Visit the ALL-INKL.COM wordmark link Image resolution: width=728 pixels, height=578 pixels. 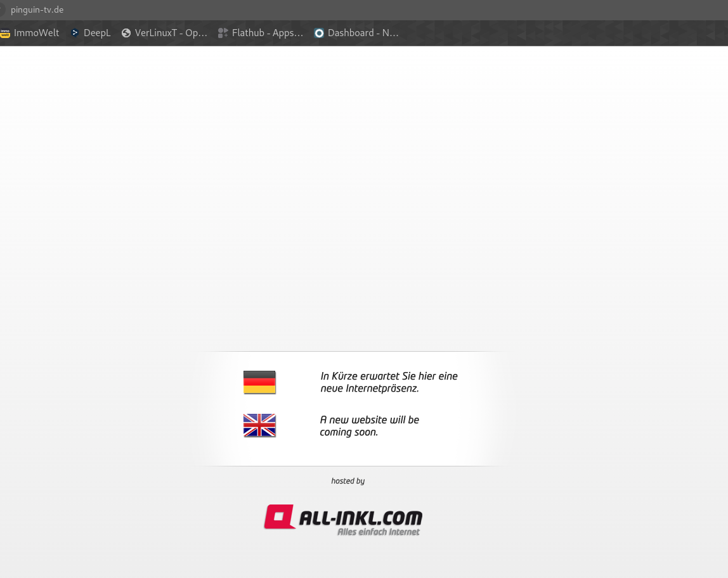(x=360, y=518)
